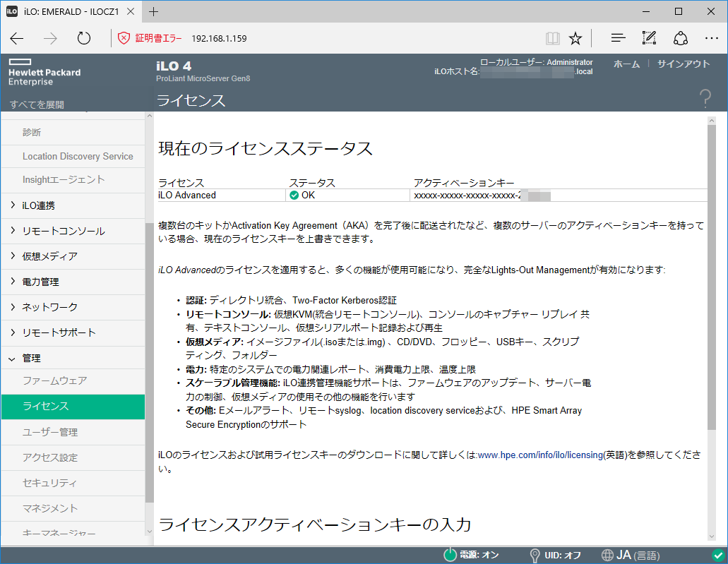
Task: Add page to favorites star
Action: 575,39
